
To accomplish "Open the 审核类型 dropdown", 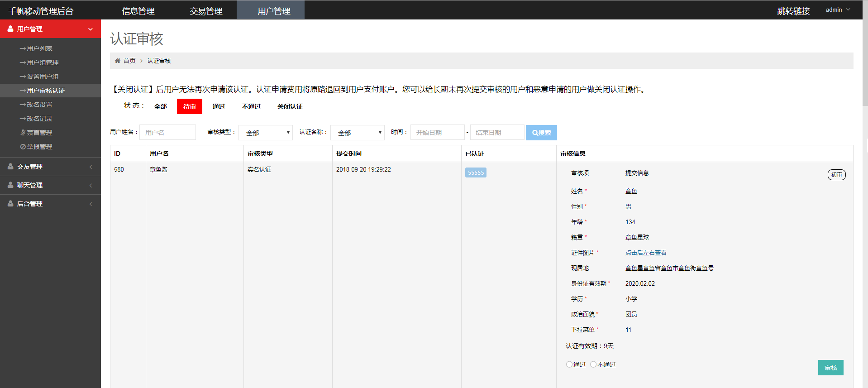I will (x=266, y=133).
